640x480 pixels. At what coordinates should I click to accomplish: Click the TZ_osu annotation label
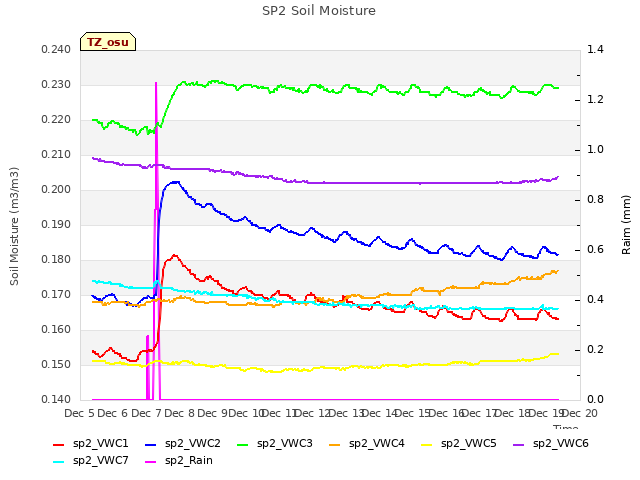(108, 42)
